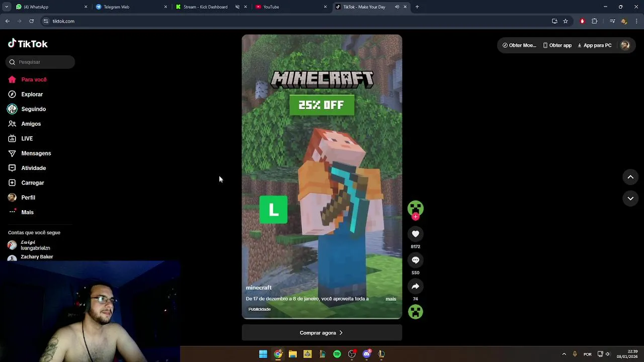The image size is (644, 362).
Task: Open the creeper sound disc icon
Action: click(x=416, y=312)
